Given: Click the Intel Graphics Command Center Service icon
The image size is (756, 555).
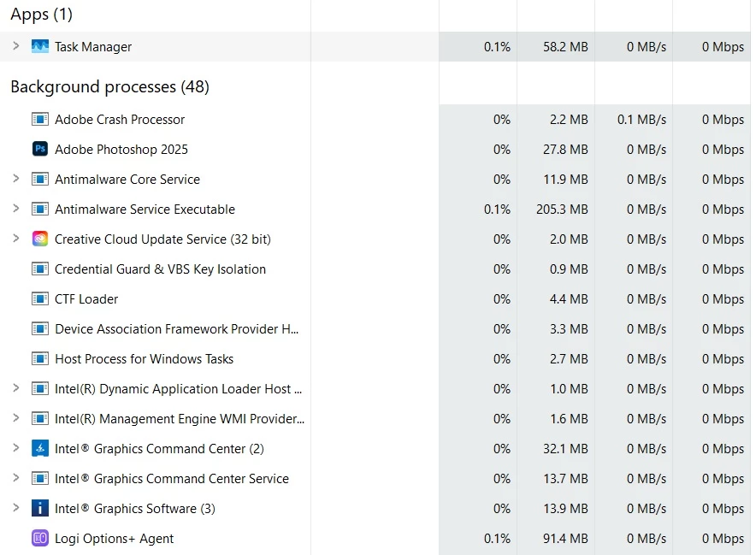Looking at the screenshot, I should 40,478.
